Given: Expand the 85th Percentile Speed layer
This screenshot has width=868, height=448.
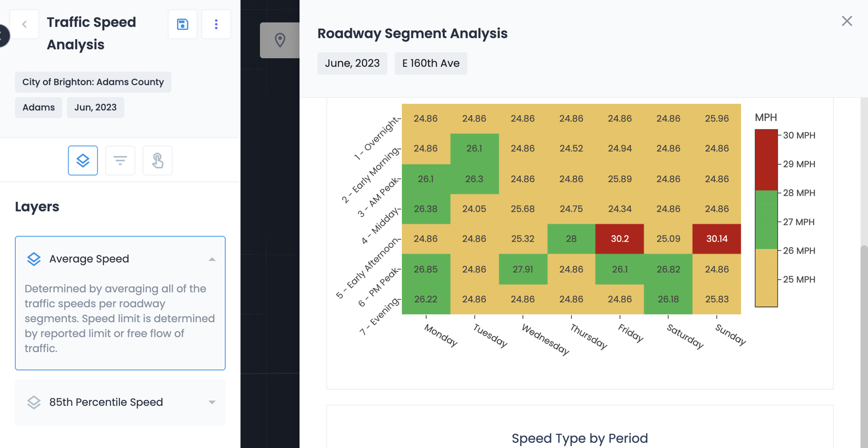Looking at the screenshot, I should click(x=212, y=402).
